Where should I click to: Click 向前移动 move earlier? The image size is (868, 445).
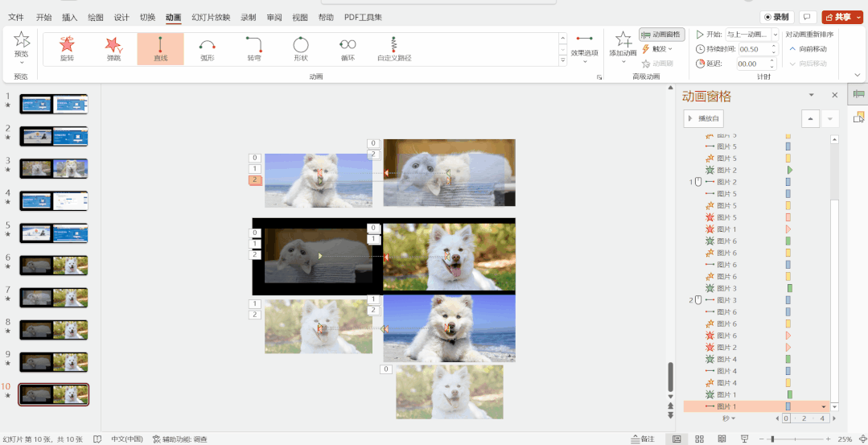[x=808, y=49]
